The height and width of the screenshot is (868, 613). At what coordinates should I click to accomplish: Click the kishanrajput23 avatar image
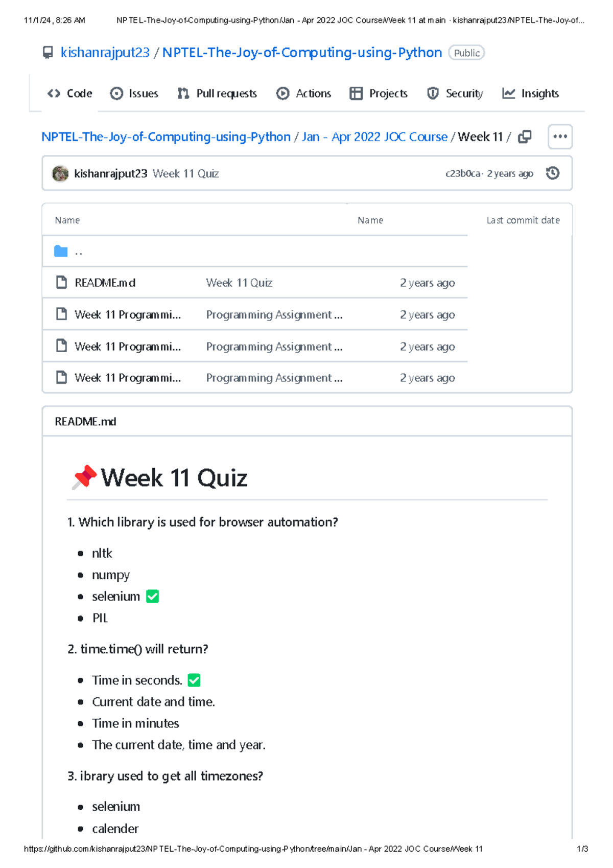pos(60,173)
